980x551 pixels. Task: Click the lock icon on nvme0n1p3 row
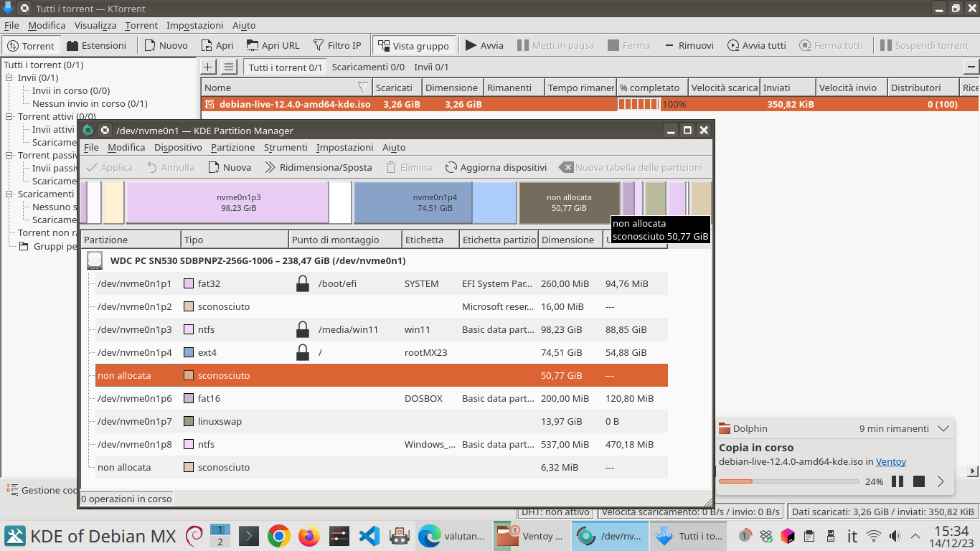pos(303,329)
